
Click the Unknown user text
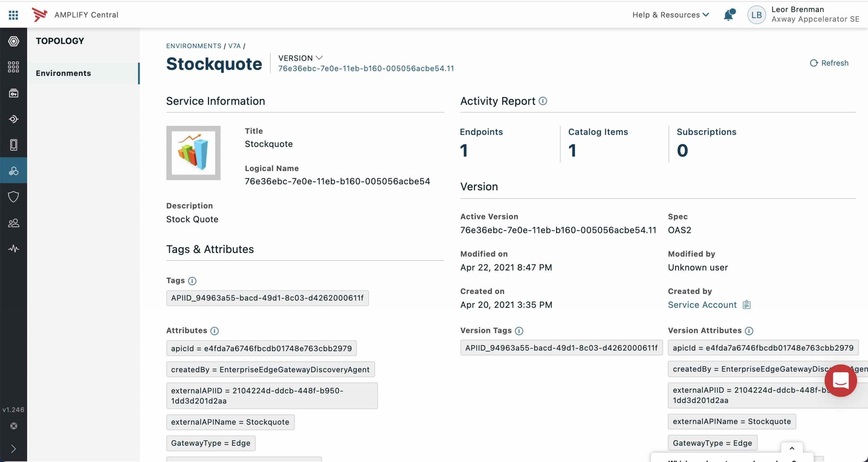[698, 268]
